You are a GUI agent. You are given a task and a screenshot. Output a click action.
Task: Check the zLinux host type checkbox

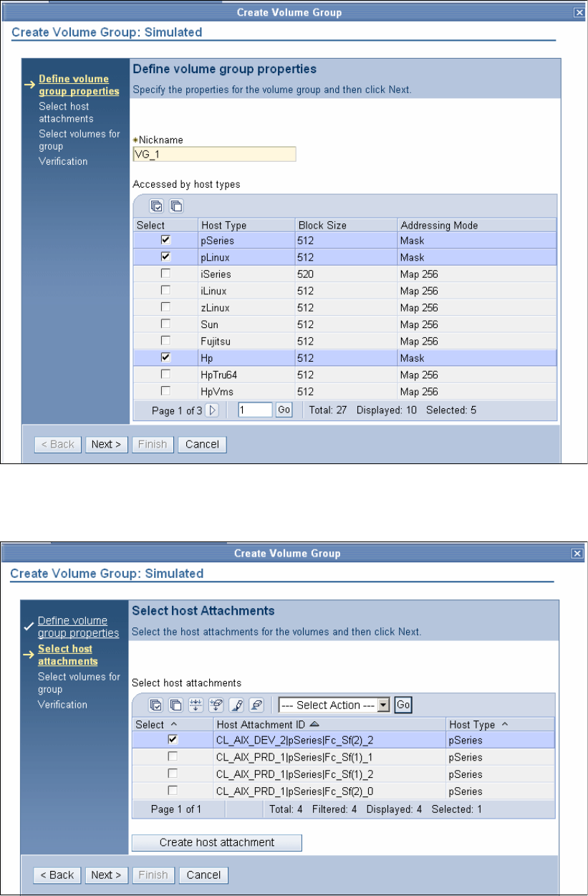coord(165,307)
